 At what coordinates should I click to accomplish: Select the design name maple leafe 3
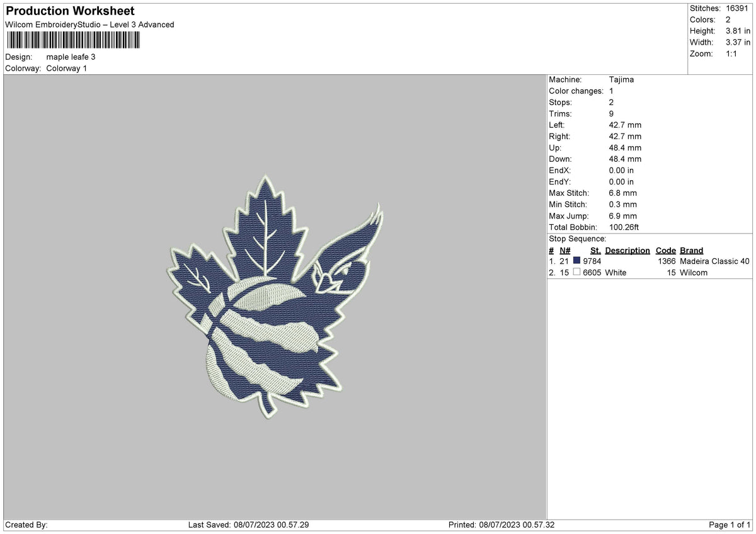(x=69, y=57)
